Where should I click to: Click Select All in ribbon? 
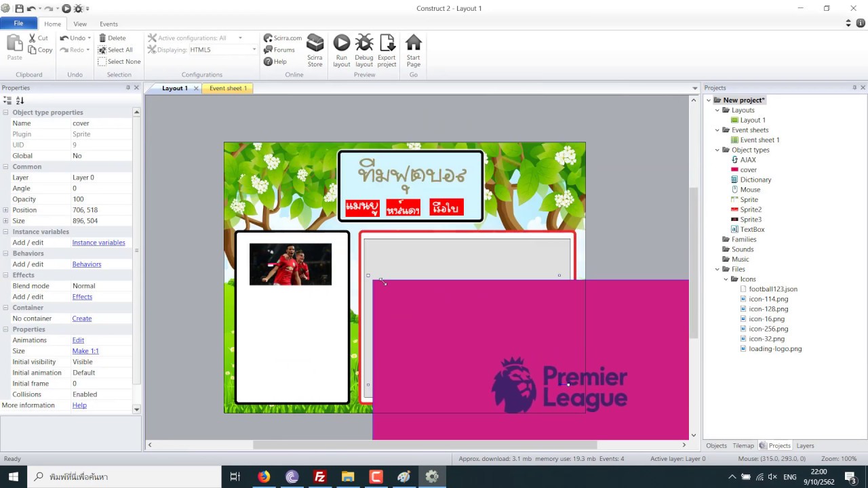click(x=115, y=49)
